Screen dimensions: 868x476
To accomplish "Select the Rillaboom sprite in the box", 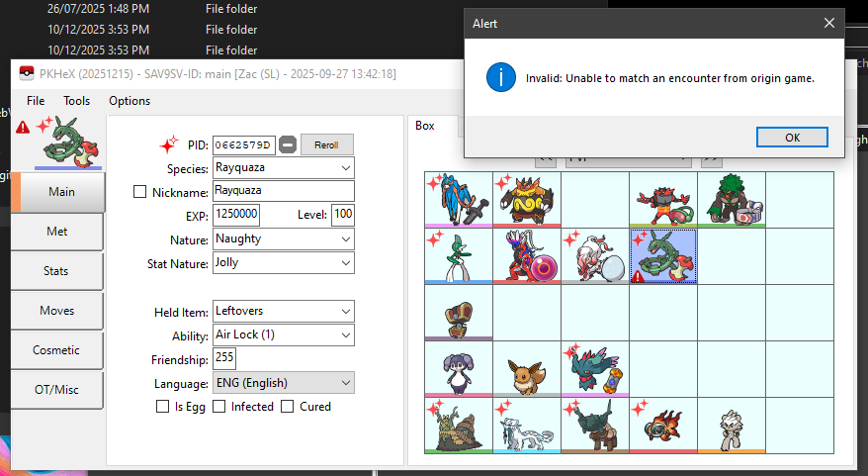I will pyautogui.click(x=732, y=199).
